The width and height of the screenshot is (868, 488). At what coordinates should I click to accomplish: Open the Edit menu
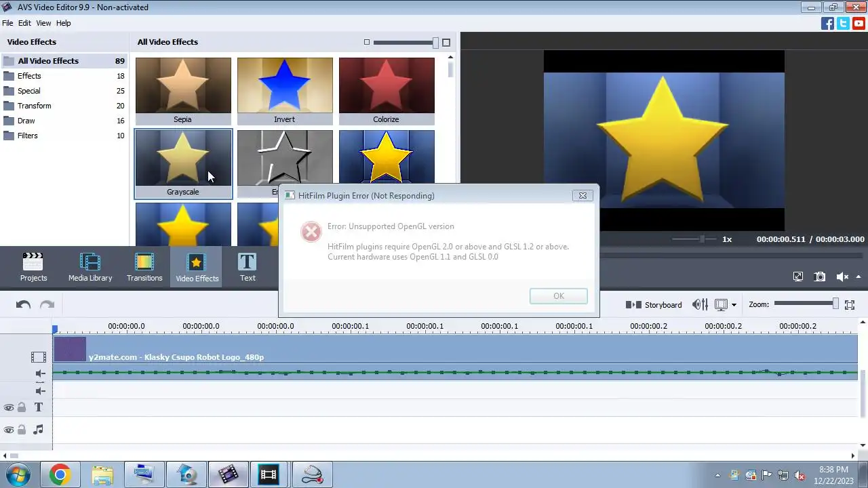[24, 23]
